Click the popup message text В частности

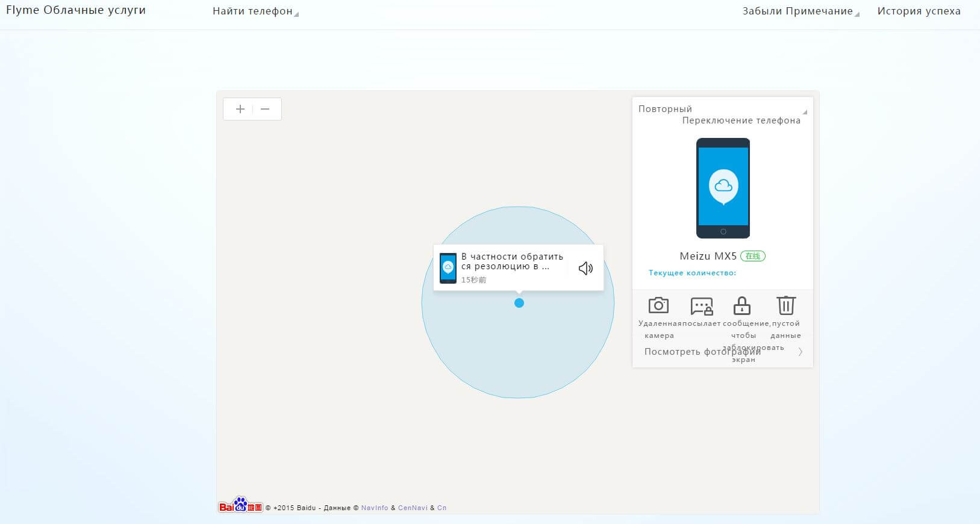(x=512, y=261)
